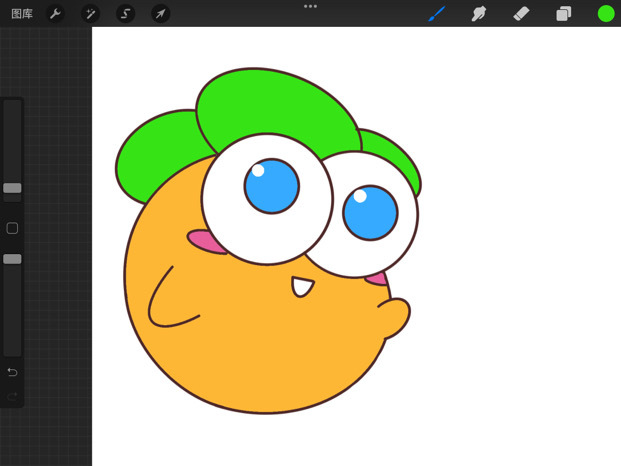Open the Actions wrench menu

coord(55,14)
